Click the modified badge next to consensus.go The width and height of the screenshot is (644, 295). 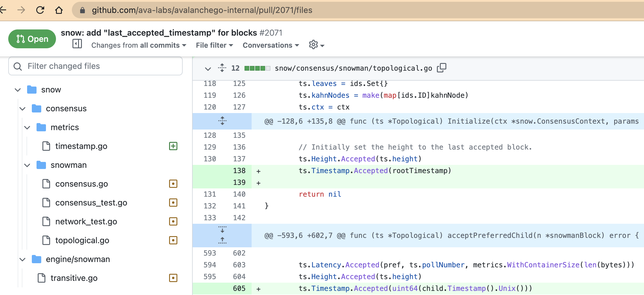[x=173, y=184]
